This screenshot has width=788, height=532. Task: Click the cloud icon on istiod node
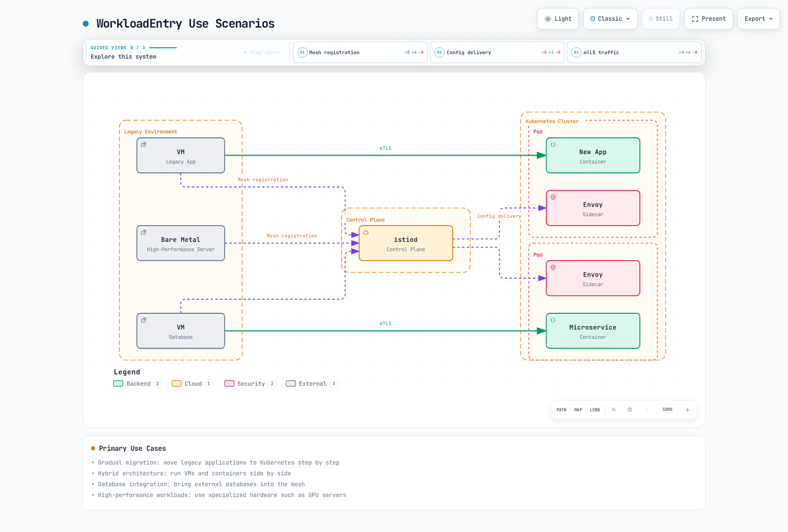[366, 233]
